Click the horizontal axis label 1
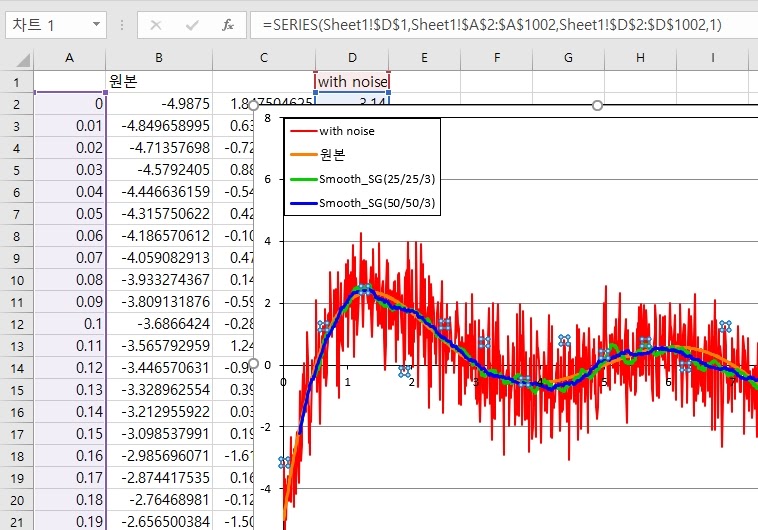This screenshot has height=530, width=758. click(x=347, y=382)
